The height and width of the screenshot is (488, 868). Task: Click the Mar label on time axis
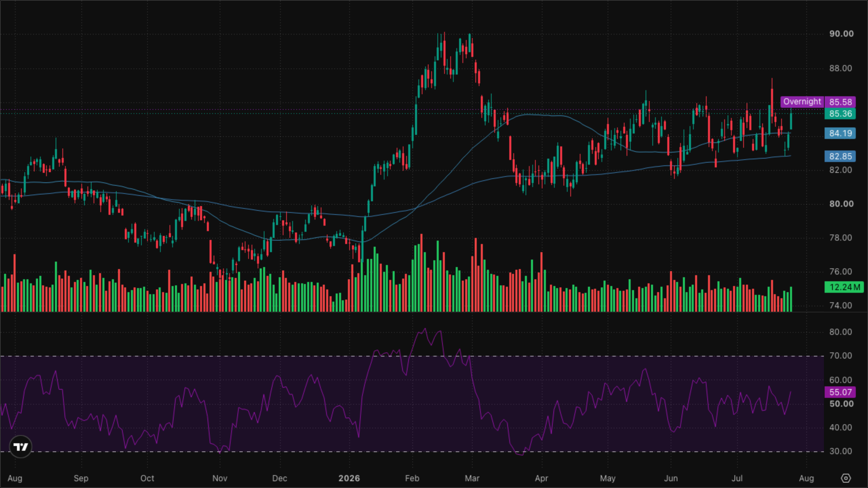[x=472, y=479]
